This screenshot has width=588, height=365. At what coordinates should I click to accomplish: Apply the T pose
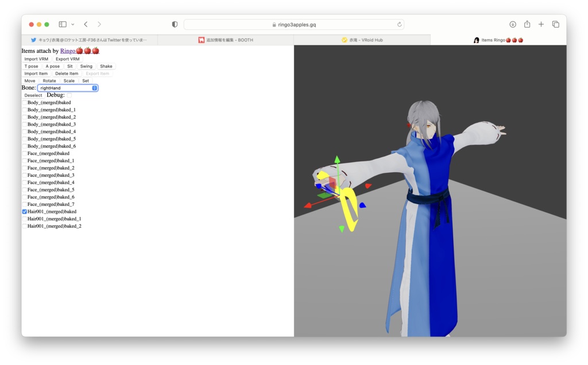[31, 66]
